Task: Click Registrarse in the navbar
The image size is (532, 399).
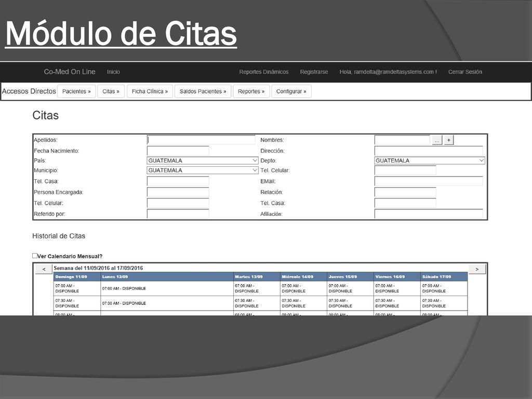Action: pos(314,72)
